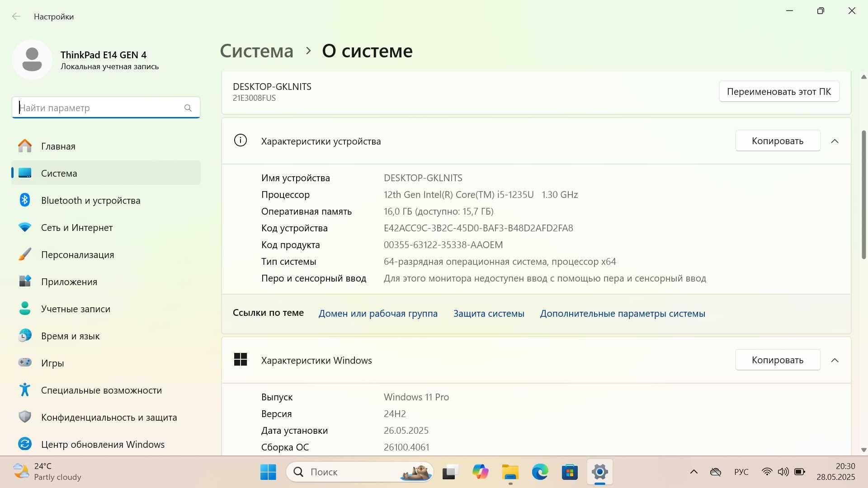Open File Explorer from the taskbar
This screenshot has height=488, width=868.
(510, 472)
